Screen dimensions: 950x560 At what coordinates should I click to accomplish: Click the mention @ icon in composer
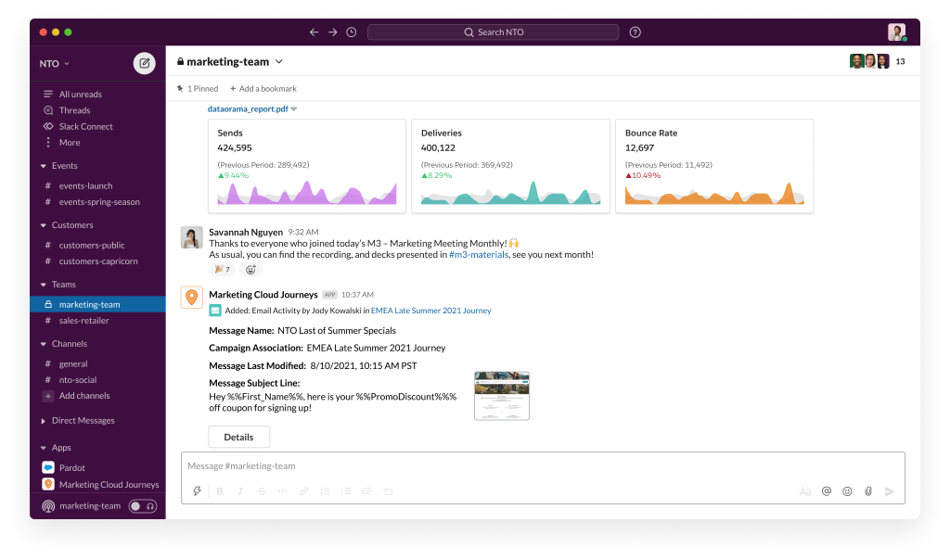(826, 491)
